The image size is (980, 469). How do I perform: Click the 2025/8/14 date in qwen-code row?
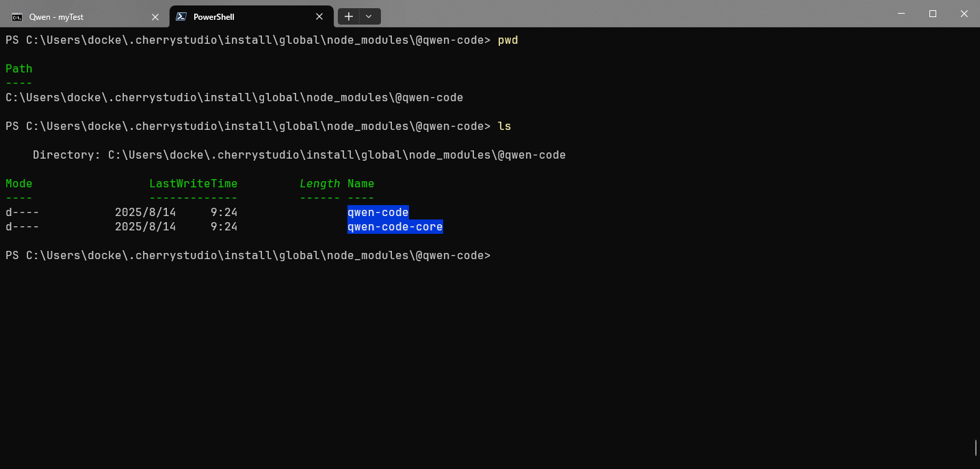pyautogui.click(x=146, y=212)
